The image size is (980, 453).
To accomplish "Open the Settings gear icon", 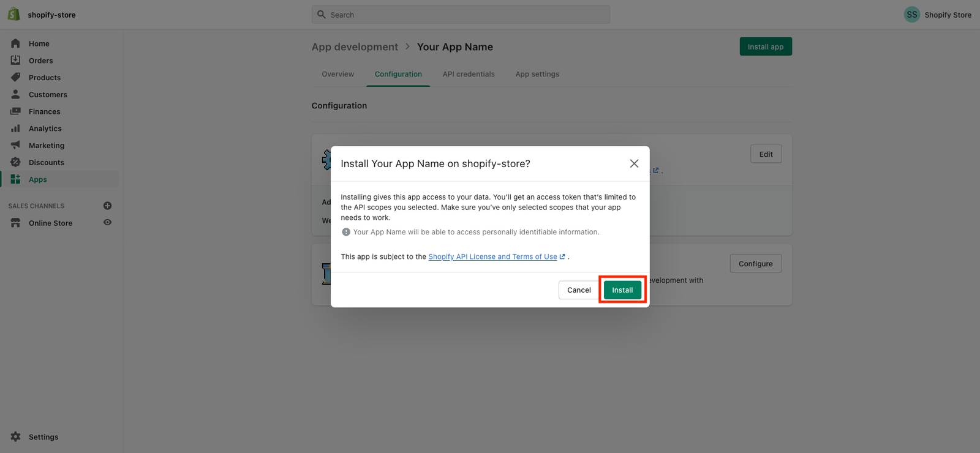I will click(x=15, y=436).
